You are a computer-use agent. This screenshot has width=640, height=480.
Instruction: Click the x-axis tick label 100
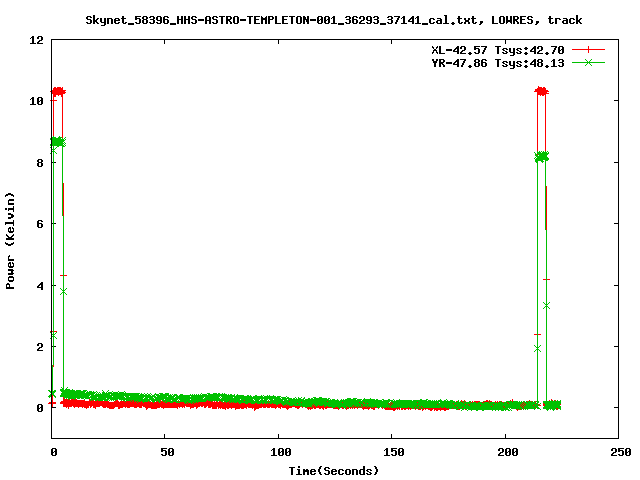pos(280,452)
